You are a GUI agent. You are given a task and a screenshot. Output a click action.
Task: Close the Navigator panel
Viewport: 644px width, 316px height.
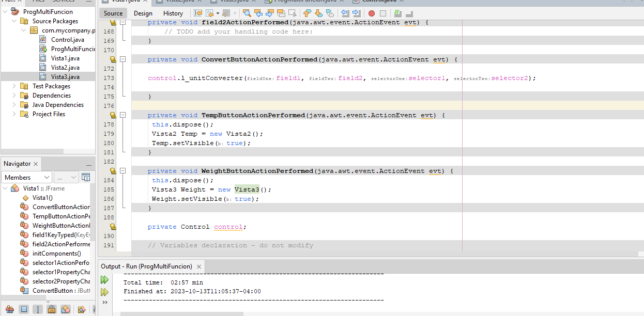pyautogui.click(x=36, y=164)
